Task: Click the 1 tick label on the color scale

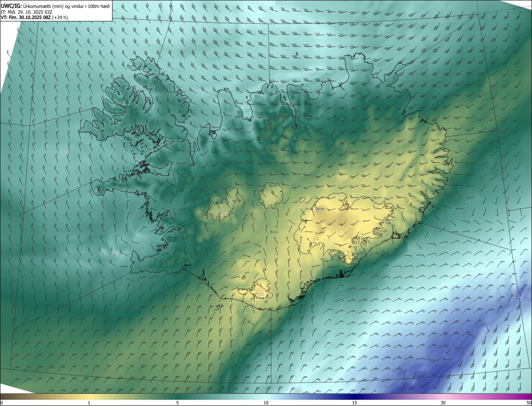Action: (89, 403)
